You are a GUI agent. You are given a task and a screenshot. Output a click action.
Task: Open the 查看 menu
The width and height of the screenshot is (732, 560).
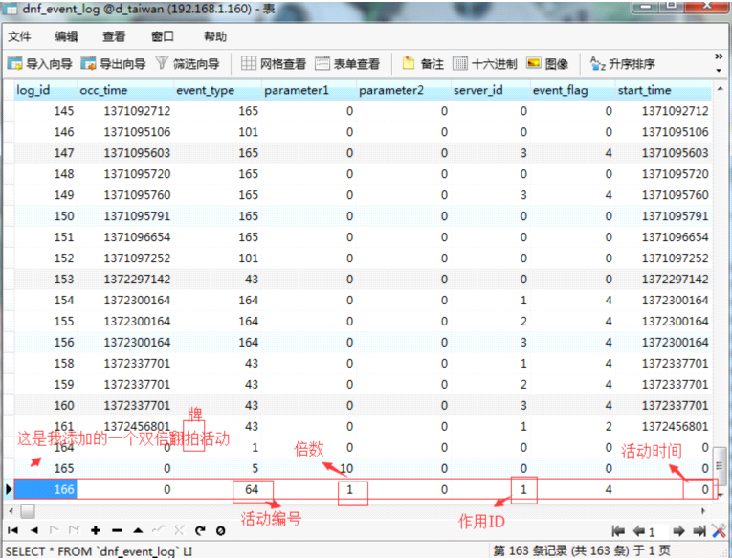coord(114,36)
